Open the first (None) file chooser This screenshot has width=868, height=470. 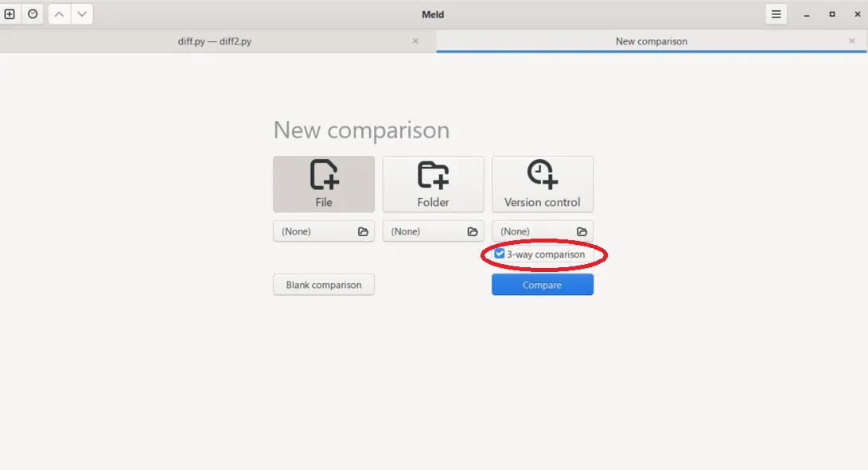(324, 231)
